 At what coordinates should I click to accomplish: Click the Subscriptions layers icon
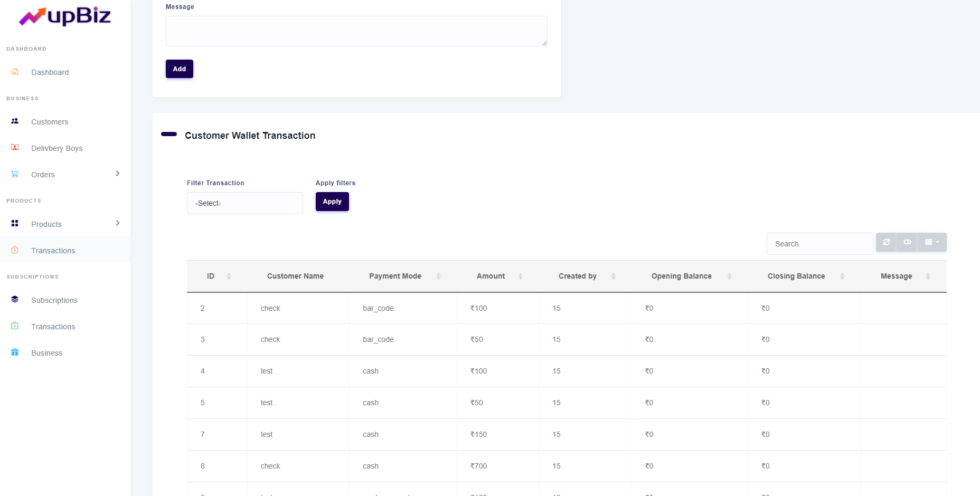(15, 300)
